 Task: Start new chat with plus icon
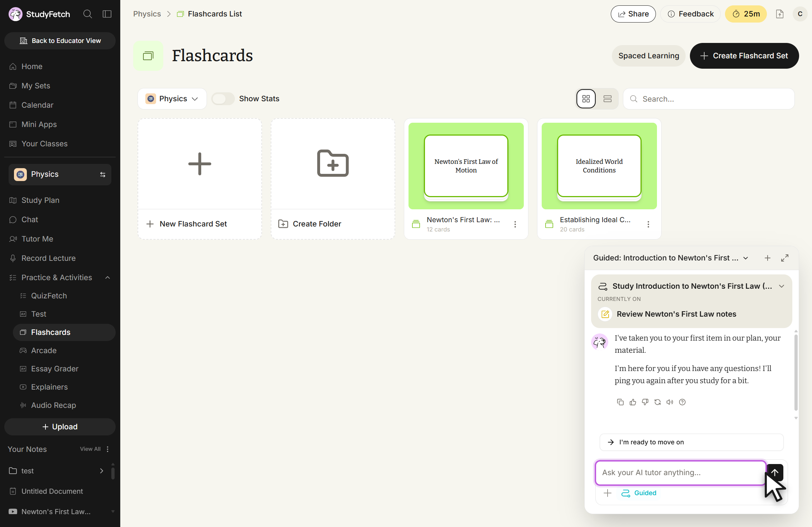tap(768, 258)
